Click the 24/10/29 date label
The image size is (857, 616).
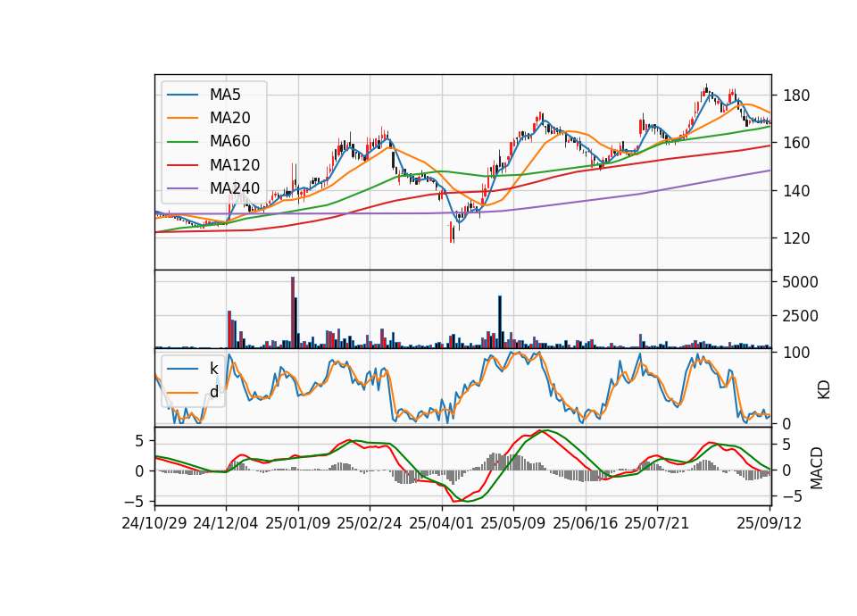(154, 523)
